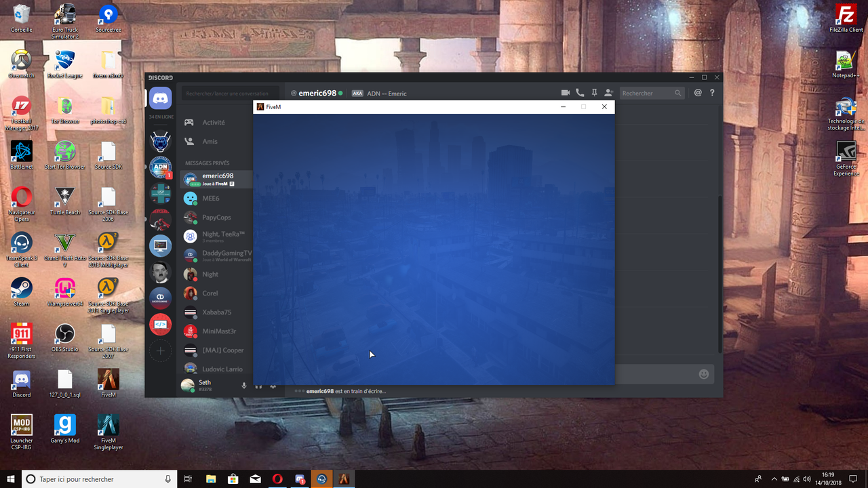Open the MiniMast3r private conversation
This screenshot has width=868, height=488.
[x=216, y=331]
